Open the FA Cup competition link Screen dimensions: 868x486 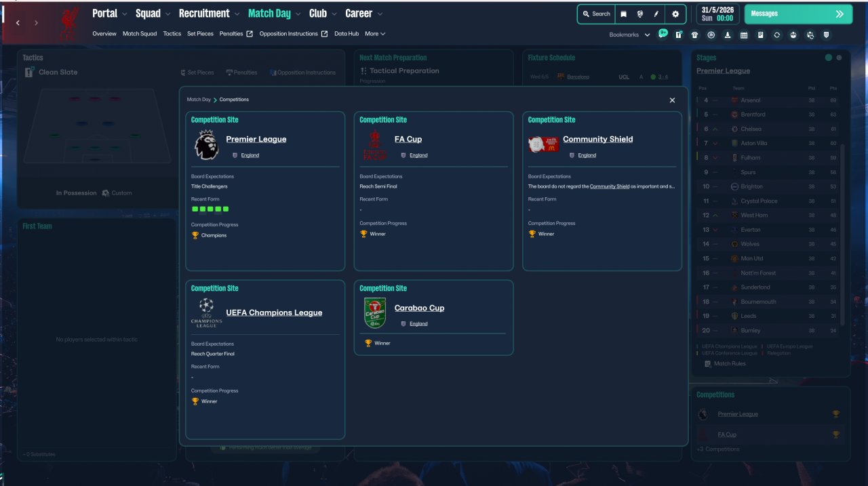[408, 139]
